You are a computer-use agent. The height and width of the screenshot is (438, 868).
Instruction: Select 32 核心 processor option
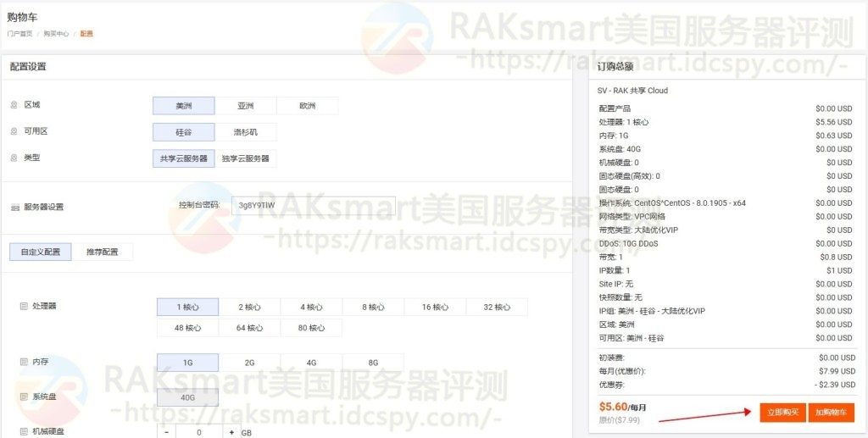[x=497, y=307]
